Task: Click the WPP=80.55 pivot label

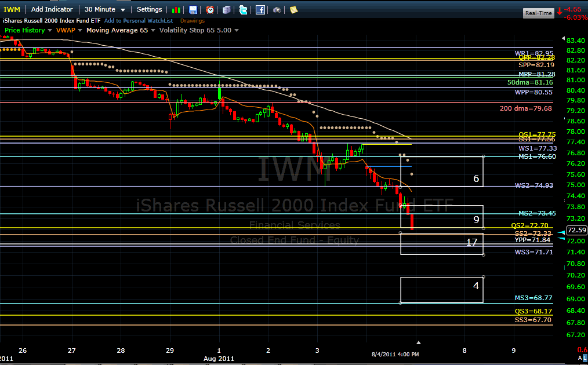Action: 533,92
